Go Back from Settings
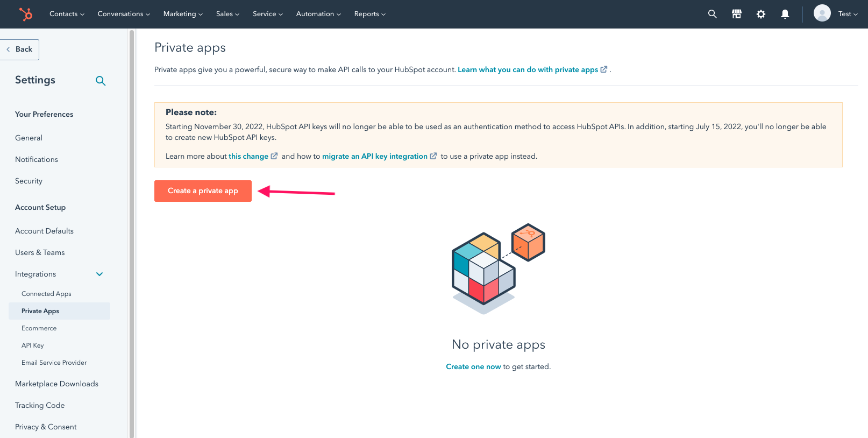This screenshot has height=438, width=868. pyautogui.click(x=19, y=50)
